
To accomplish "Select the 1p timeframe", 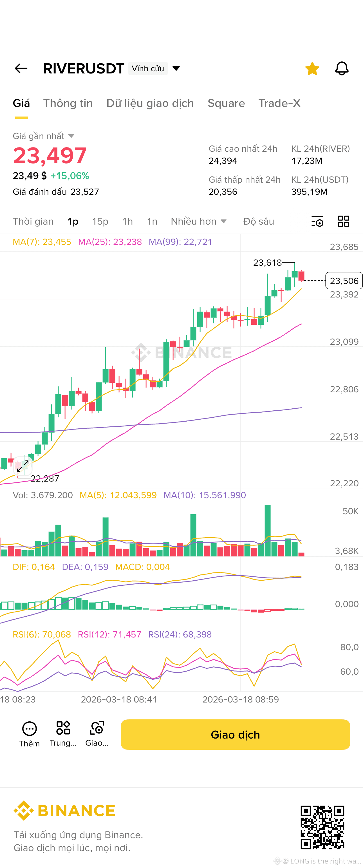I will pyautogui.click(x=73, y=222).
